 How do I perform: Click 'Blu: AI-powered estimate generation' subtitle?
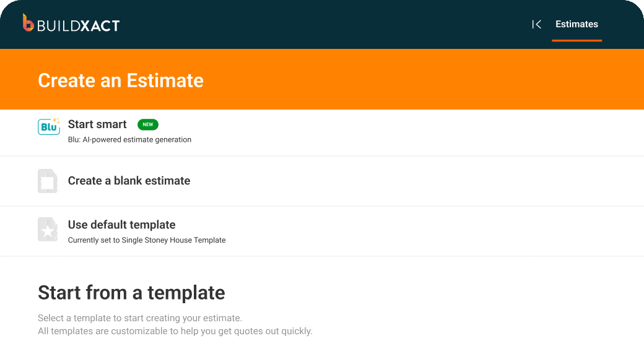129,139
